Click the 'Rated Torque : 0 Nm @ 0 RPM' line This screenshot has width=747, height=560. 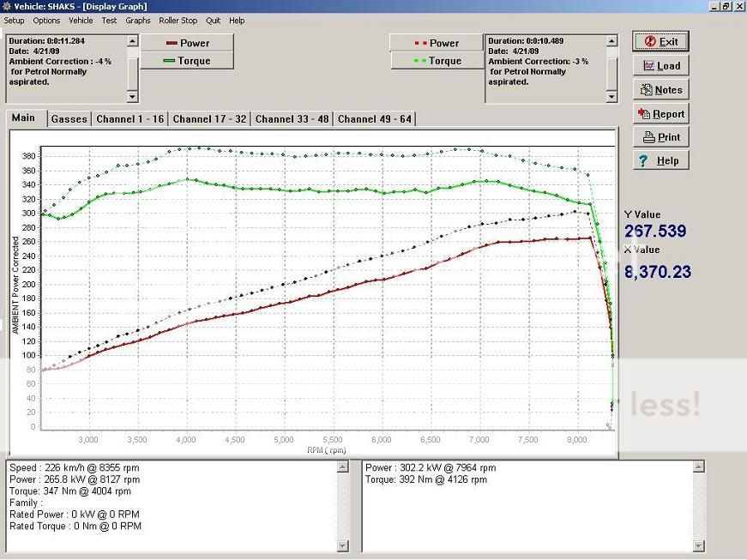75,527
